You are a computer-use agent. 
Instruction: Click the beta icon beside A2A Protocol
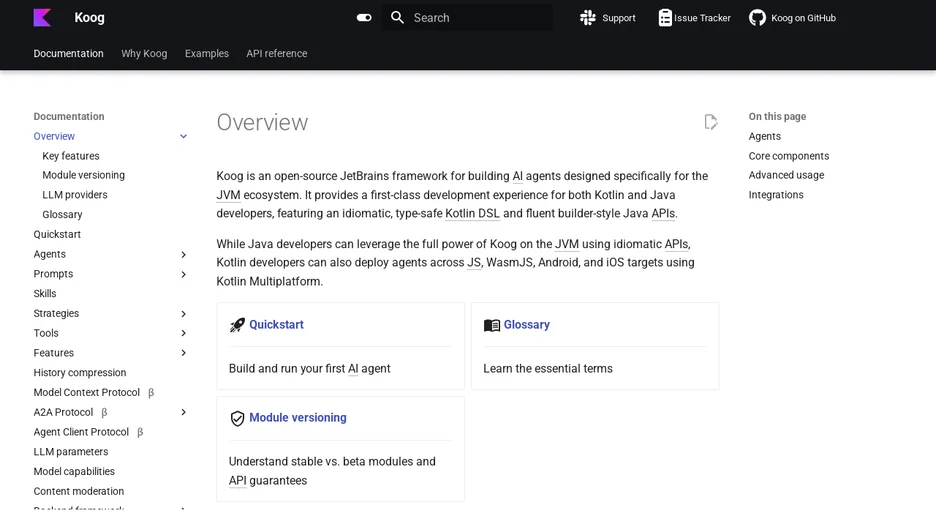104,412
